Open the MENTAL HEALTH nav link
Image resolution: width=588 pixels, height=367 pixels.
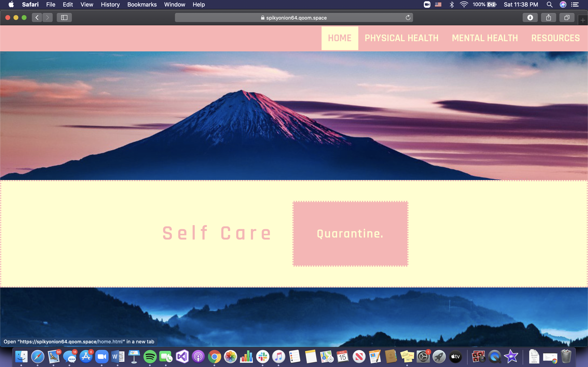tap(485, 38)
